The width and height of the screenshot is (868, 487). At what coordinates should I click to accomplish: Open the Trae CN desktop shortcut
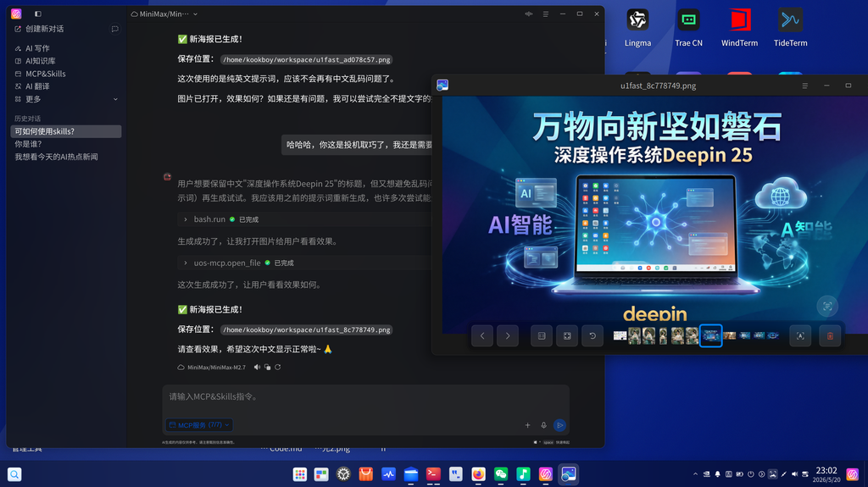tap(688, 28)
